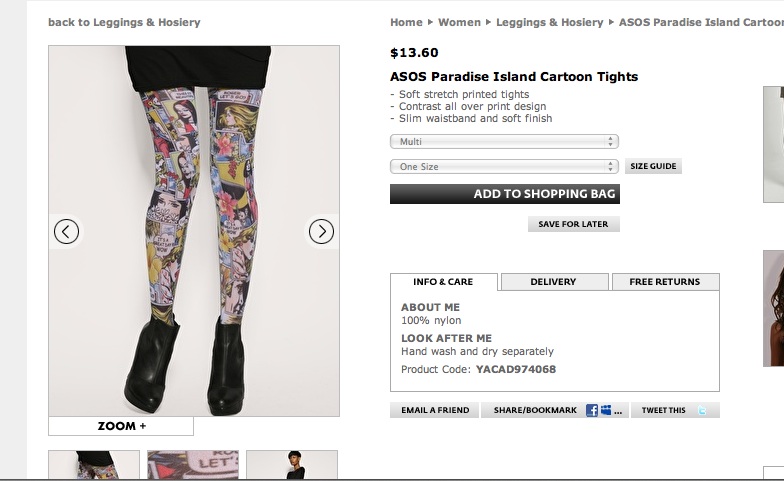Screen dimensions: 784x481
Task: Open the color dropdown showing Multi
Action: coord(504,142)
